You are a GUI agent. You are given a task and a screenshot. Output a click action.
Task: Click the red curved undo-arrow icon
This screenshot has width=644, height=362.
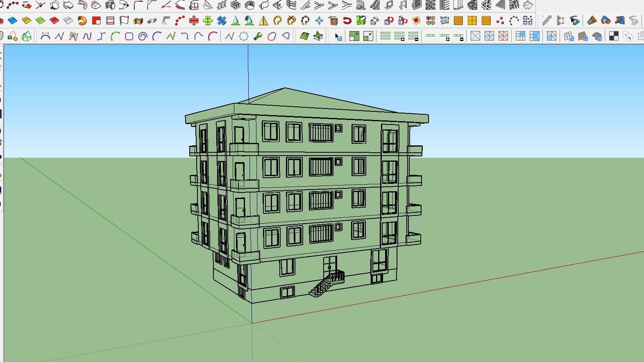[347, 20]
